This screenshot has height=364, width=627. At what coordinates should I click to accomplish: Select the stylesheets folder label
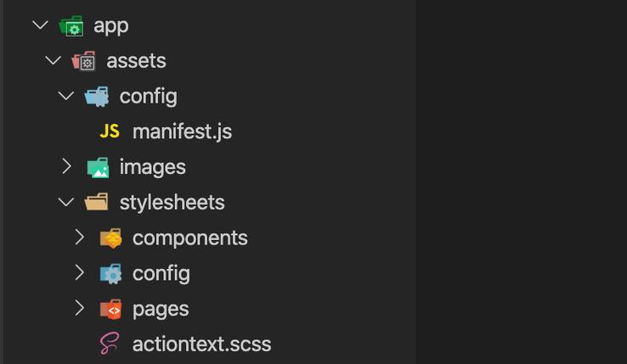click(x=172, y=202)
